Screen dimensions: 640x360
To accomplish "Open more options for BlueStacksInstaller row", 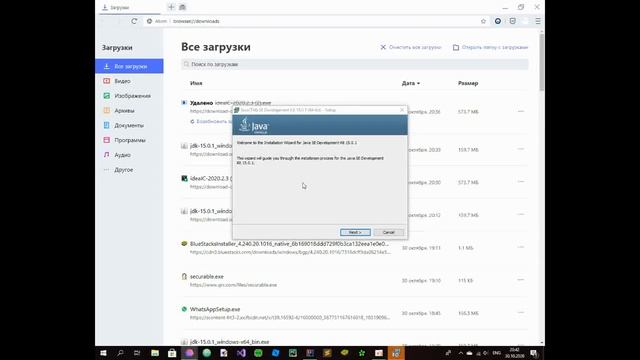I will [521, 247].
